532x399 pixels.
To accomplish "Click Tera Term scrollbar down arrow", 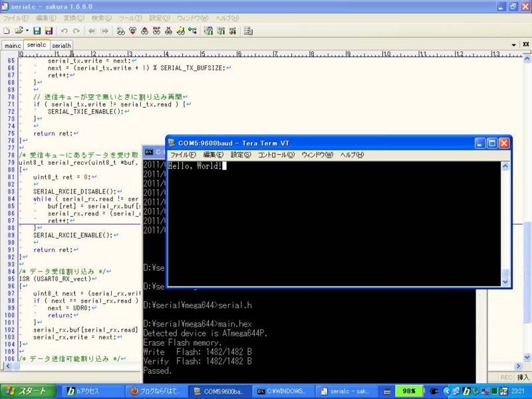I will point(505,282).
